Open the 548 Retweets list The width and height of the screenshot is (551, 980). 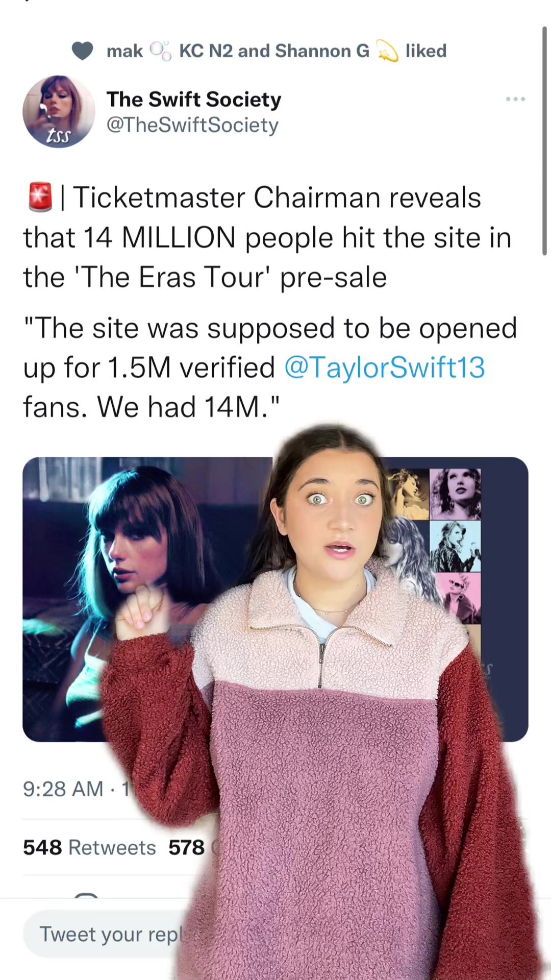(89, 847)
